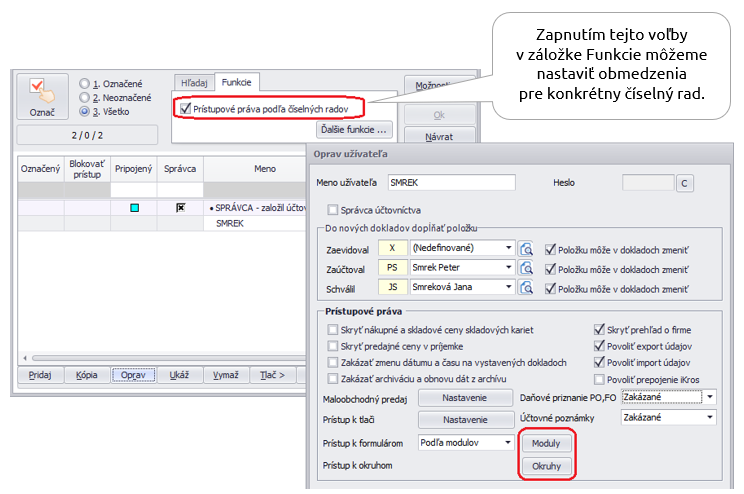Screen dimensions: 744x494
Task: Expand Prístup k formulárom dropdown
Action: click(x=507, y=442)
